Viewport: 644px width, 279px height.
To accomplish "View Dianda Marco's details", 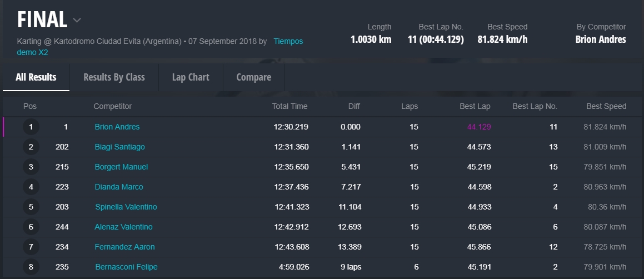I will pos(119,187).
